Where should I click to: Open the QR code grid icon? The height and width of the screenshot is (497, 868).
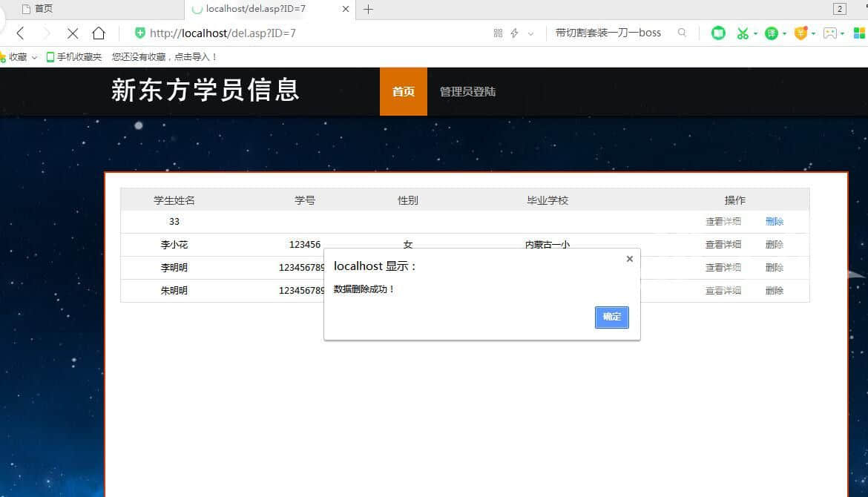tap(498, 33)
